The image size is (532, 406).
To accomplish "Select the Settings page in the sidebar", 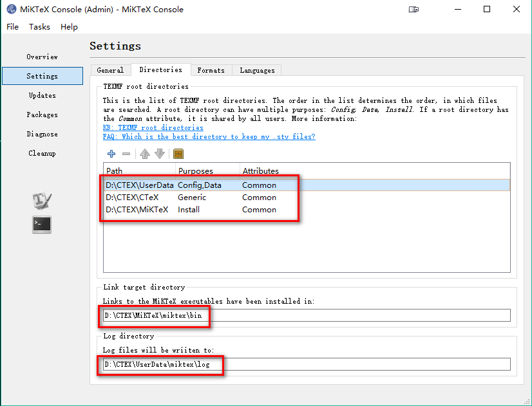I will pos(43,76).
